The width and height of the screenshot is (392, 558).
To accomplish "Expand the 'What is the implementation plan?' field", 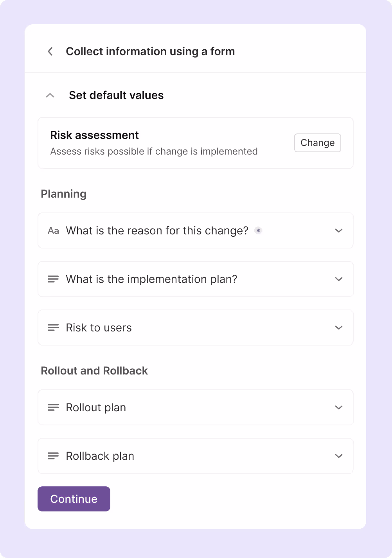I will [339, 279].
